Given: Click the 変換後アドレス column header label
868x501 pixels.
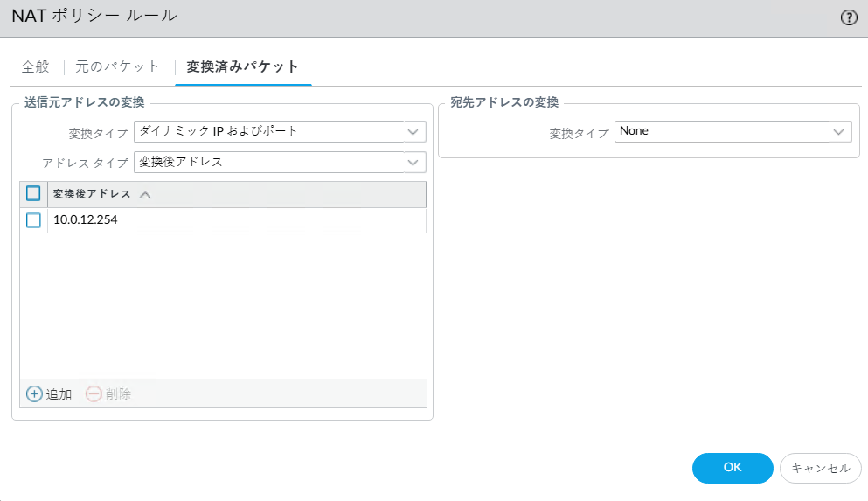Looking at the screenshot, I should pyautogui.click(x=92, y=194).
